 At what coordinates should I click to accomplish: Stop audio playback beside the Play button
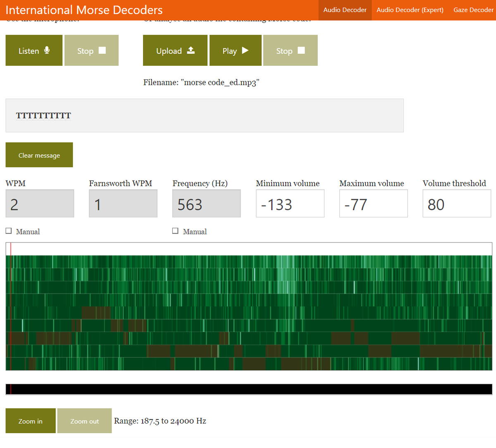[x=291, y=50]
